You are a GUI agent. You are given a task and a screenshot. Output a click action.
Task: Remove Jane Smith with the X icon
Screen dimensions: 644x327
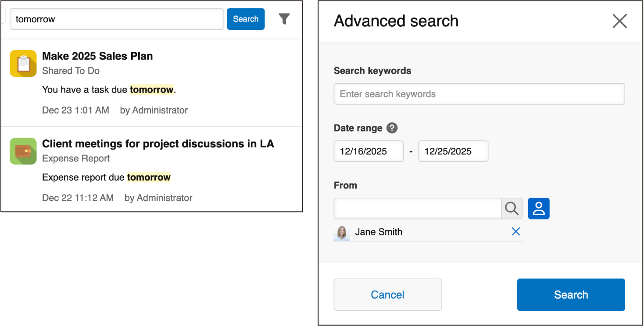coord(515,231)
